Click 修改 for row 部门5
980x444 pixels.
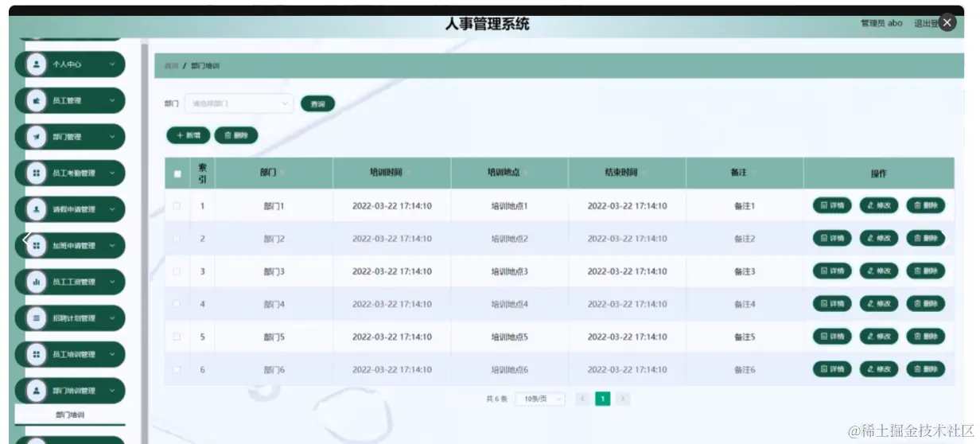(x=879, y=337)
